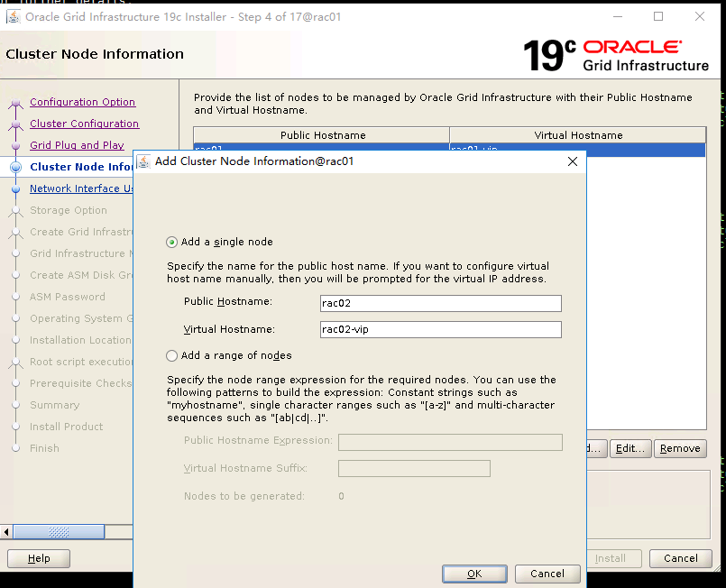Jump to the Network Interface Usage step

[x=81, y=188]
